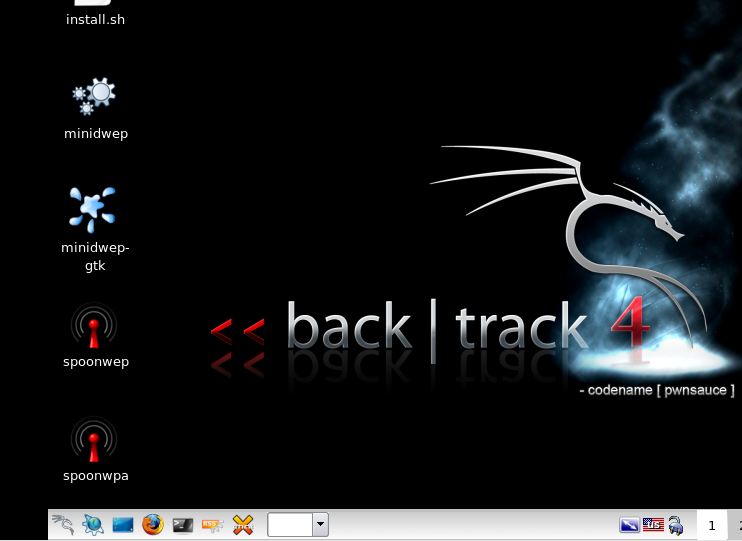Switch keyboard layout via US flag
This screenshot has height=541, width=742.
pos(653,525)
